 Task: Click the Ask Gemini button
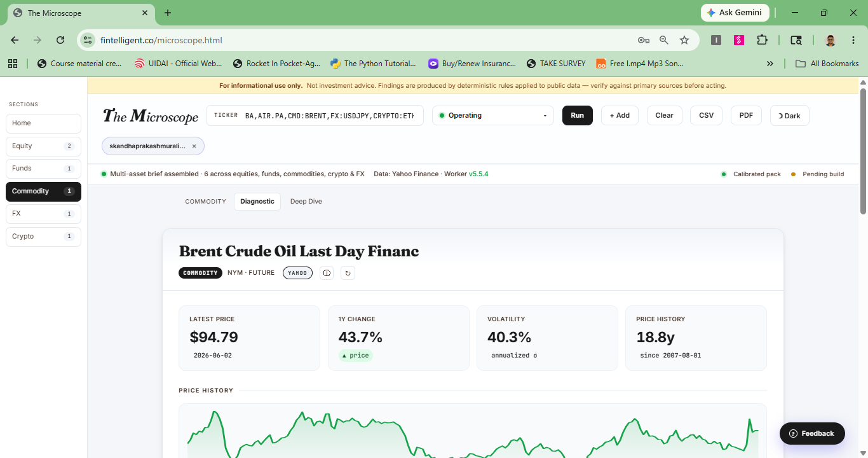coord(735,13)
